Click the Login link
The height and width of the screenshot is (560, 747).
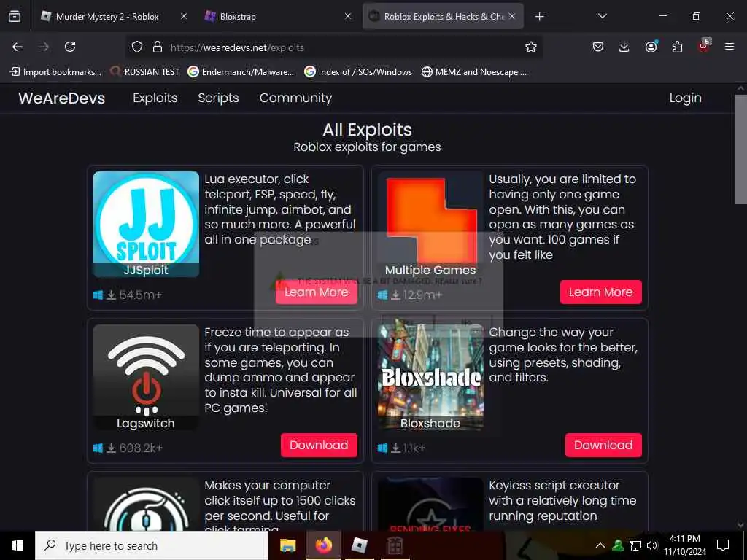coord(685,98)
